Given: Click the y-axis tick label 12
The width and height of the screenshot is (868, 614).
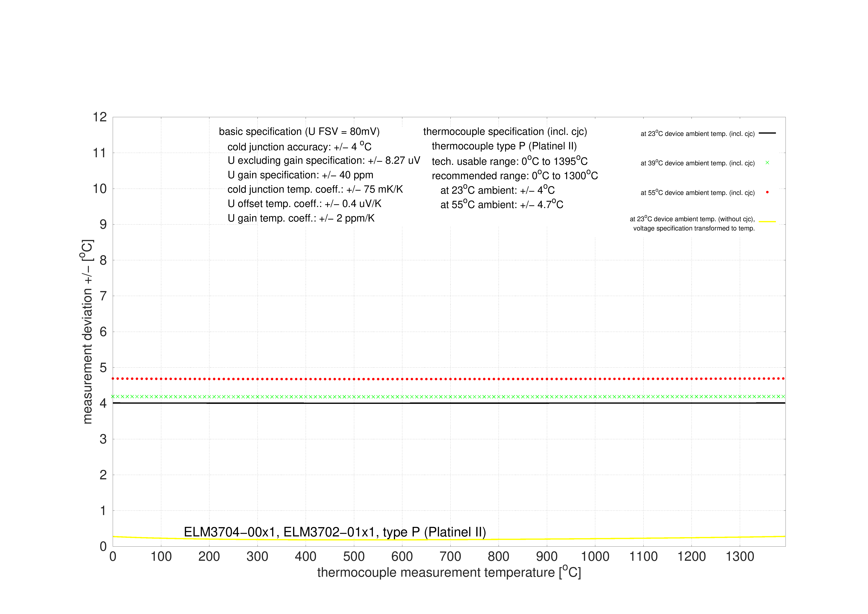Looking at the screenshot, I should 100,117.
